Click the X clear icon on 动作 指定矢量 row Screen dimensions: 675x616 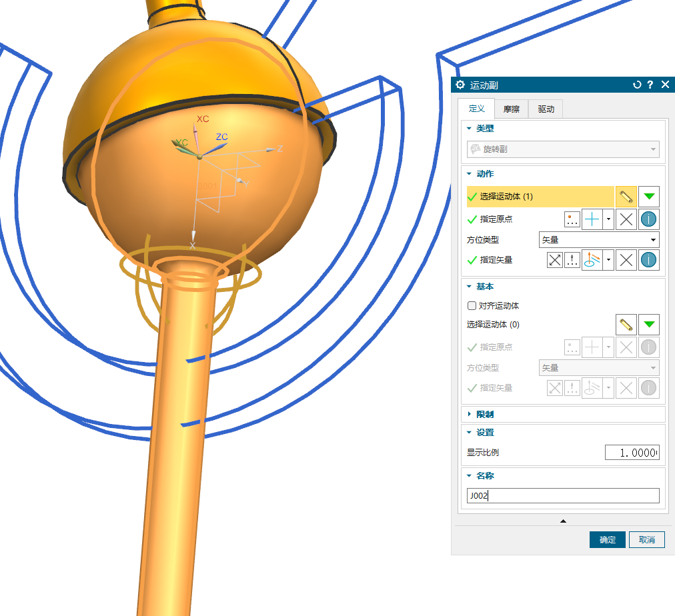[626, 260]
